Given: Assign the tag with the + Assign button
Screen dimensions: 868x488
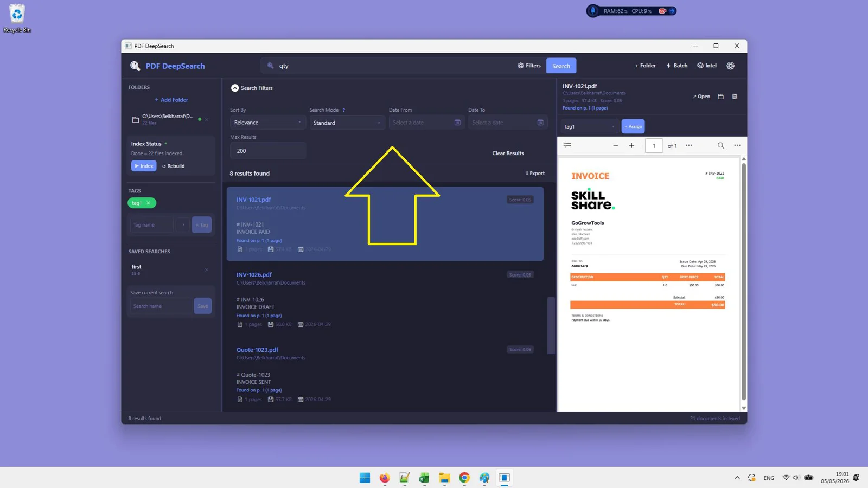Looking at the screenshot, I should (x=633, y=126).
